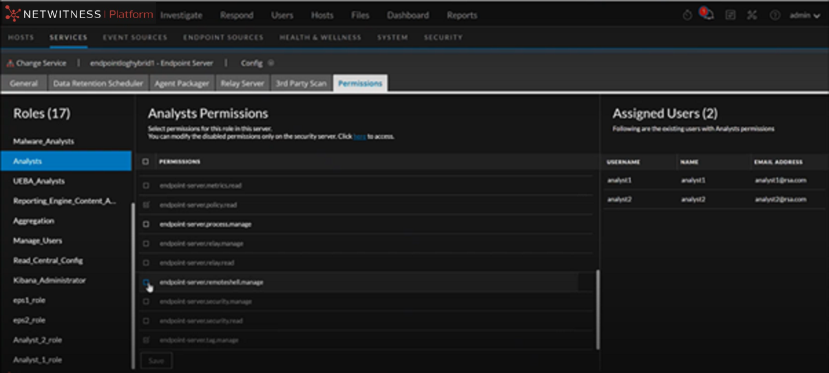Open the Reports menu
829x373 pixels.
pos(462,15)
